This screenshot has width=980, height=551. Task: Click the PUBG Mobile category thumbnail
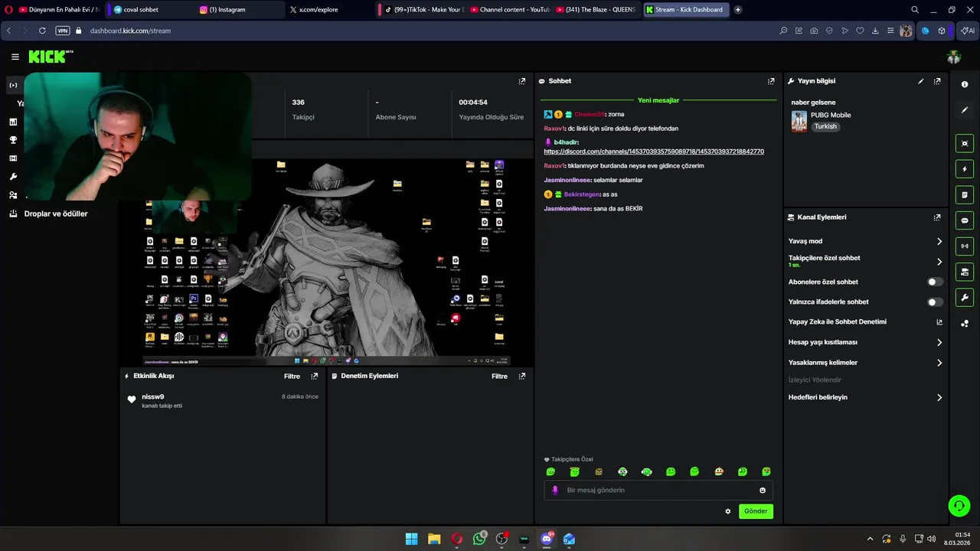[799, 122]
